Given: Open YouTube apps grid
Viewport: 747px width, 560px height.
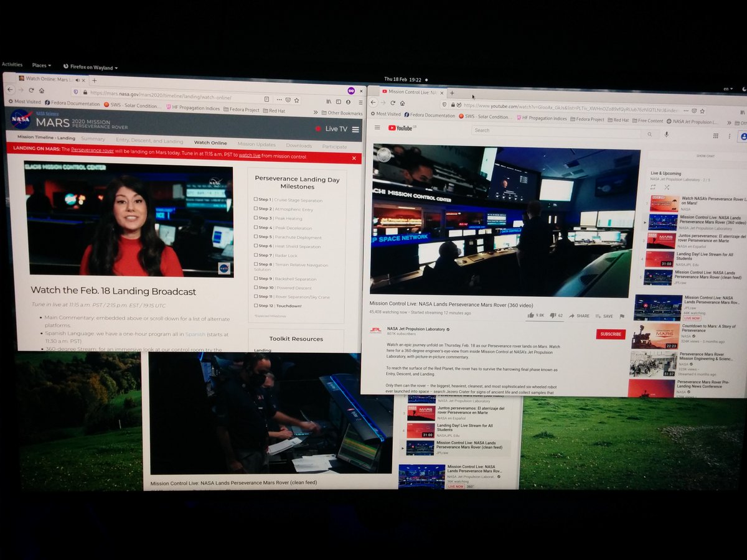Looking at the screenshot, I should (x=715, y=136).
